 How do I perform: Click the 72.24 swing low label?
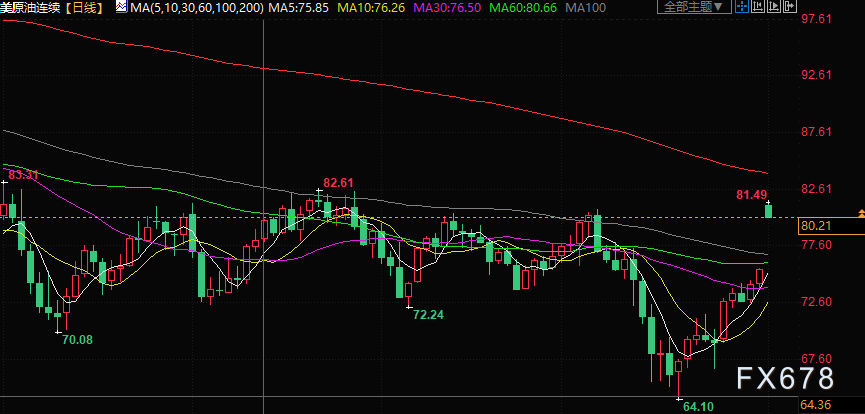point(427,314)
